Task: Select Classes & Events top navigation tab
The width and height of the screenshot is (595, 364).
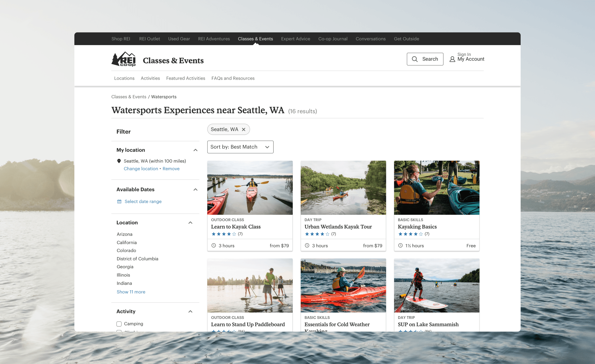Action: [255, 39]
